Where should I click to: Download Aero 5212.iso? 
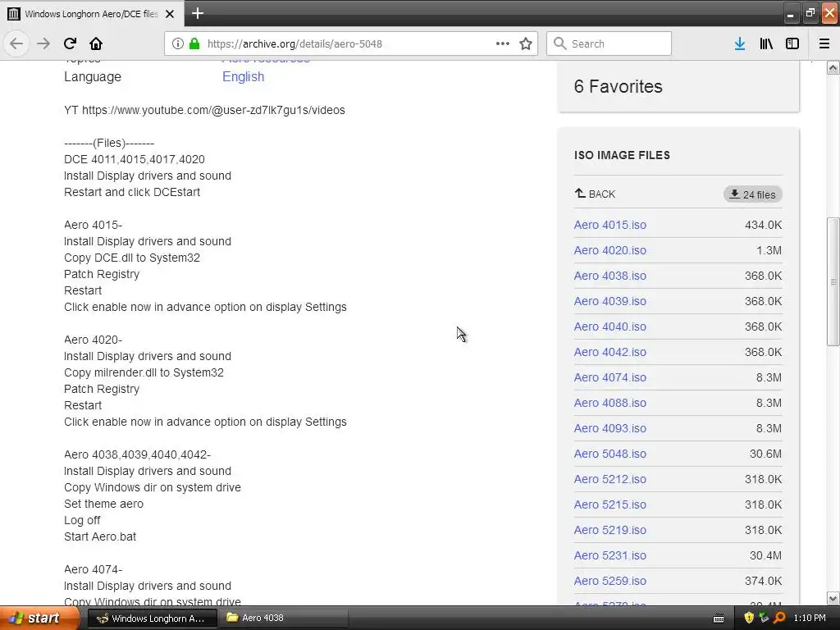[610, 479]
